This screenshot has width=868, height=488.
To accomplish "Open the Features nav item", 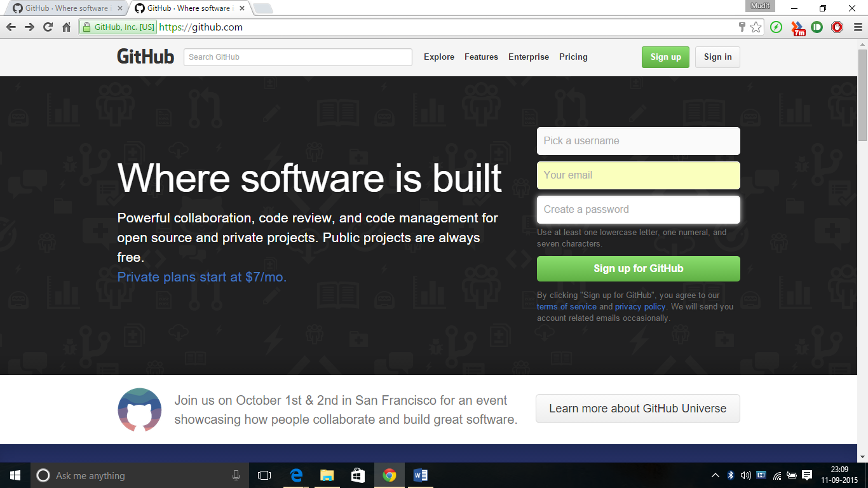I will [481, 57].
